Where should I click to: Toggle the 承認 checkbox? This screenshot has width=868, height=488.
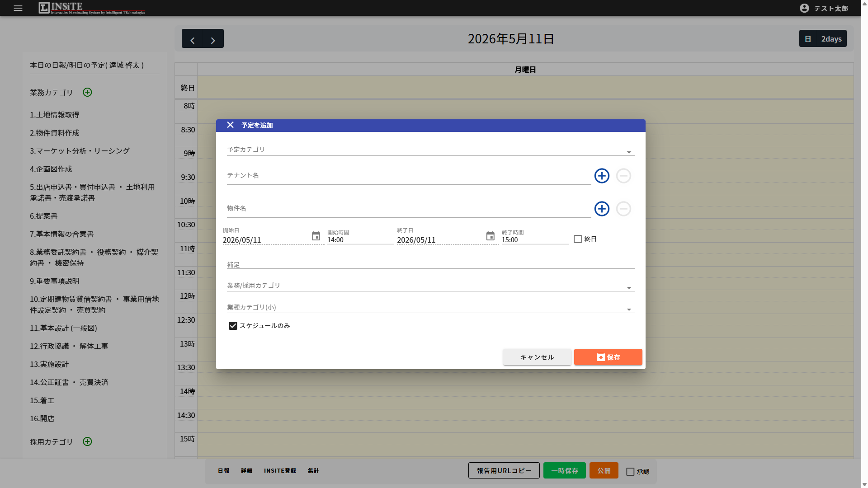coord(630,472)
